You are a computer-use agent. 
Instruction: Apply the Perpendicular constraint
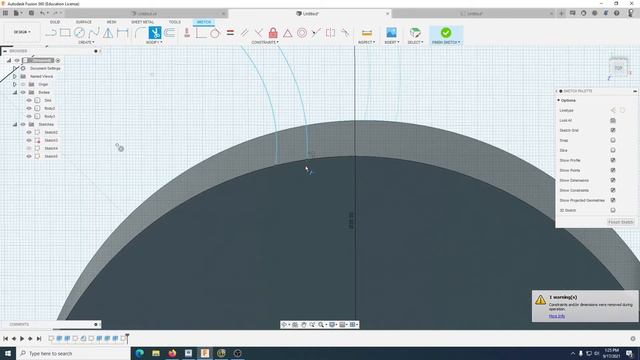click(x=258, y=33)
